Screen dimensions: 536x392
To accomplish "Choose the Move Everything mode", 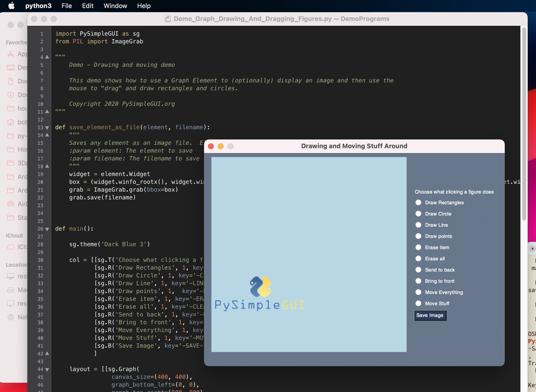I will click(x=418, y=292).
